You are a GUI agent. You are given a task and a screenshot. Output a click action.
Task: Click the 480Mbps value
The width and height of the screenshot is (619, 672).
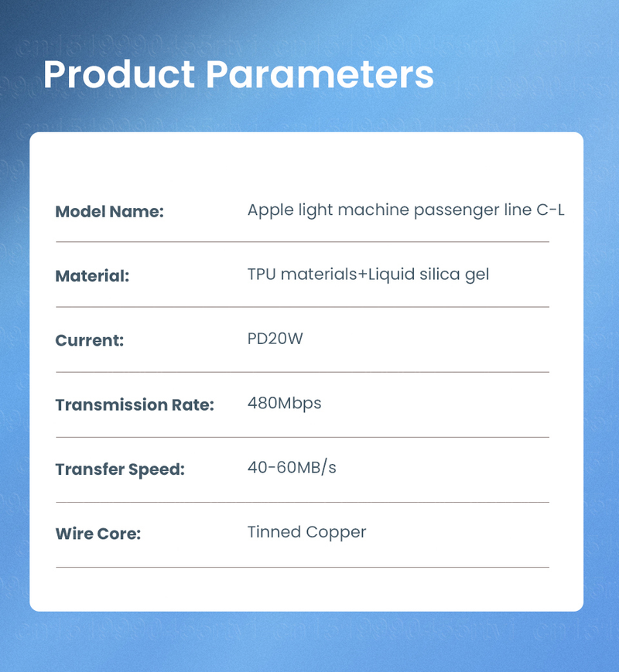pyautogui.click(x=284, y=403)
